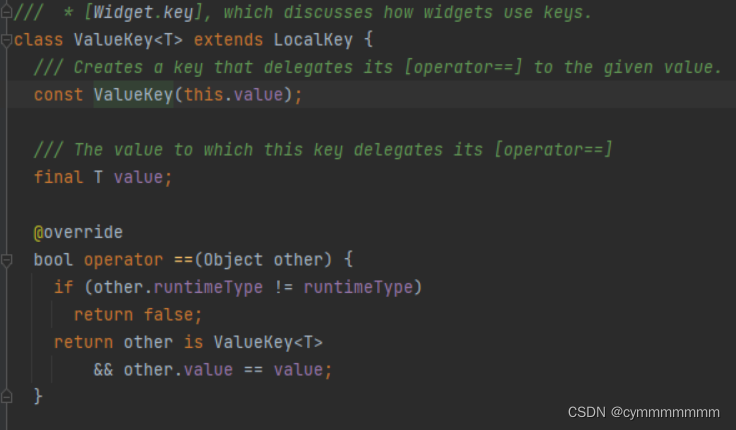Viewport: 736px width, 430px height.
Task: Click ValueKey in the class declaration
Action: (x=113, y=40)
